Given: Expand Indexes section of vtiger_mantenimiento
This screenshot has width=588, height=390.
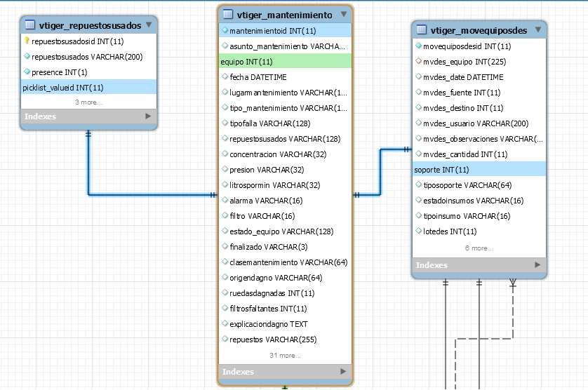Looking at the screenshot, I should tap(343, 371).
